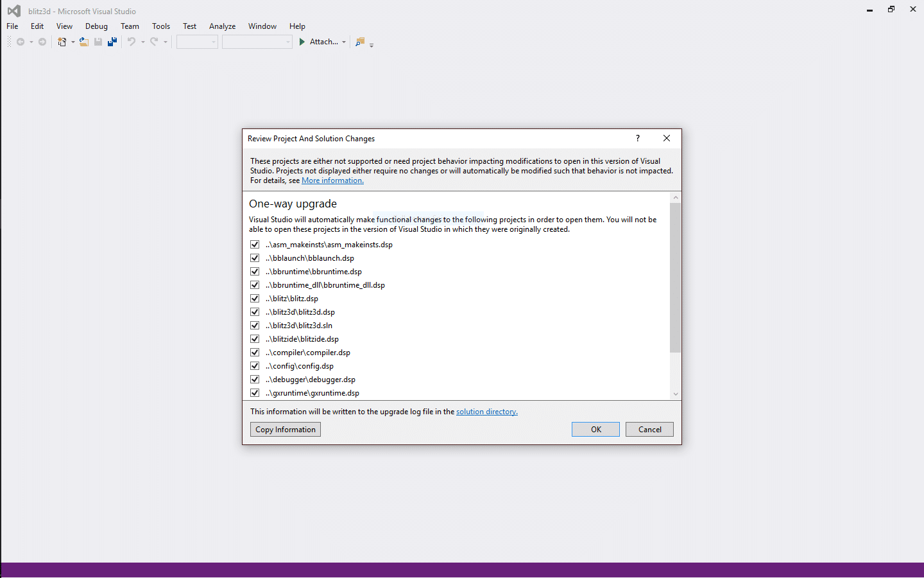Open the toolbar overflow options arrow
The width and height of the screenshot is (924, 578).
372,45
